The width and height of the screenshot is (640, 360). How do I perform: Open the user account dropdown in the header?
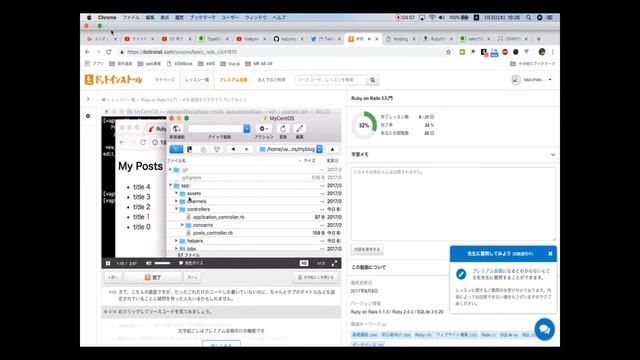click(532, 80)
